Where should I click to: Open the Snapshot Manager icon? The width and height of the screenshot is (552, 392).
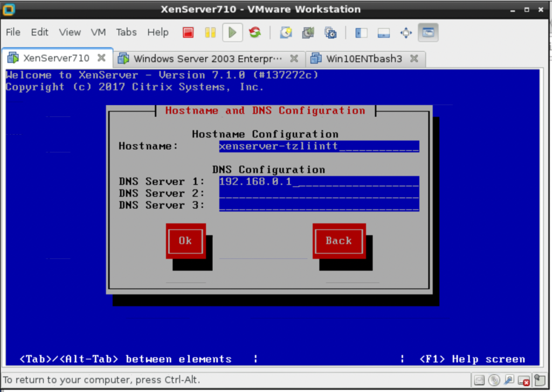330,33
